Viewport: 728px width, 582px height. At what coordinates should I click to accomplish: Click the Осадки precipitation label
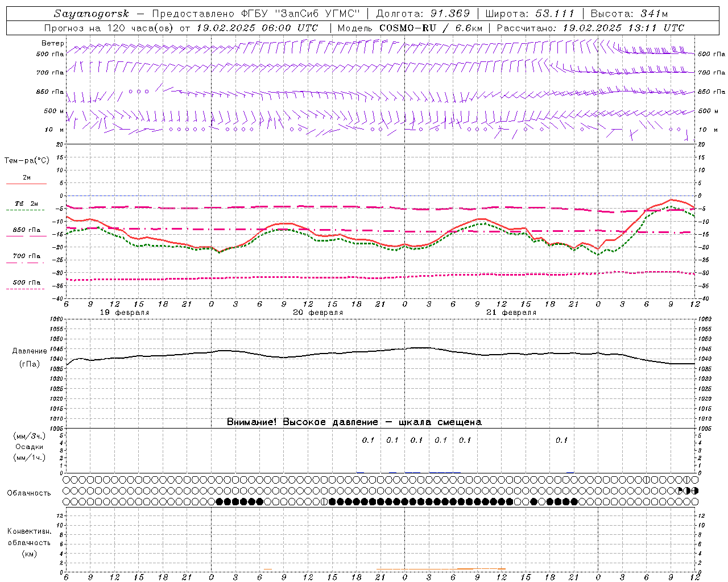coord(30,447)
